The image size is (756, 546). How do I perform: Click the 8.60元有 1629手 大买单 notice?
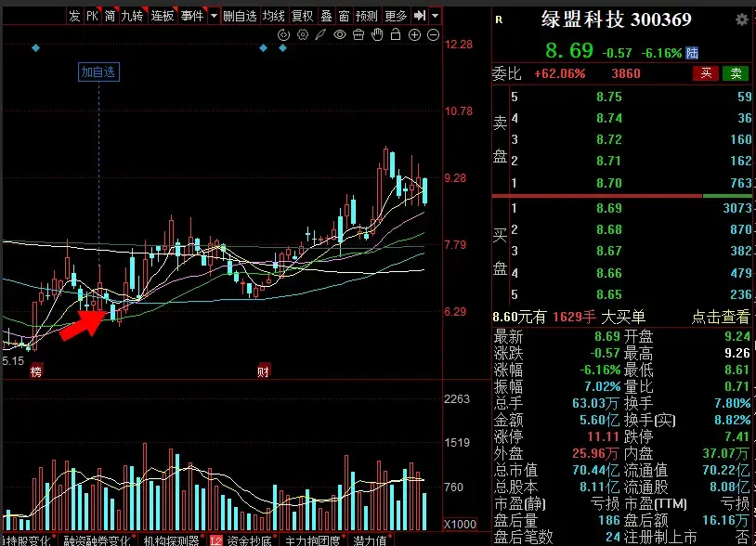click(569, 317)
